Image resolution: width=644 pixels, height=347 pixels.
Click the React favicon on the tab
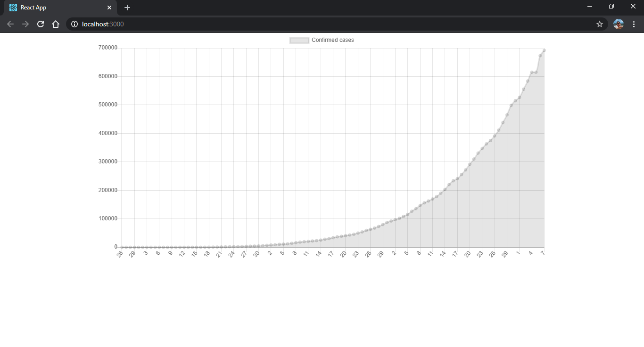[x=13, y=8]
